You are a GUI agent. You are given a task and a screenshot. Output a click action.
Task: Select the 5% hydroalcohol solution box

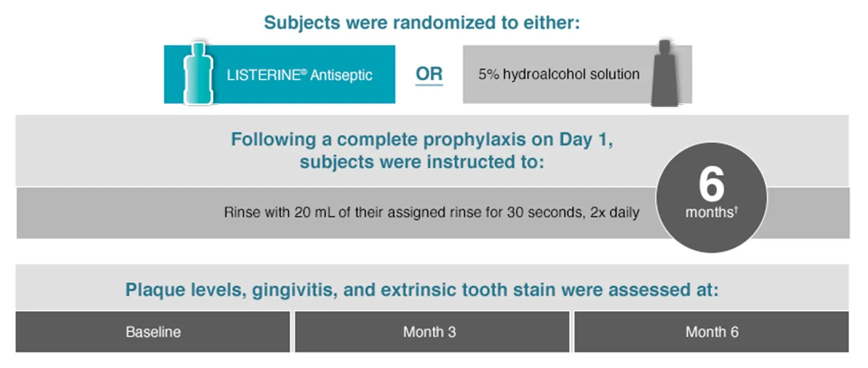[x=577, y=74]
